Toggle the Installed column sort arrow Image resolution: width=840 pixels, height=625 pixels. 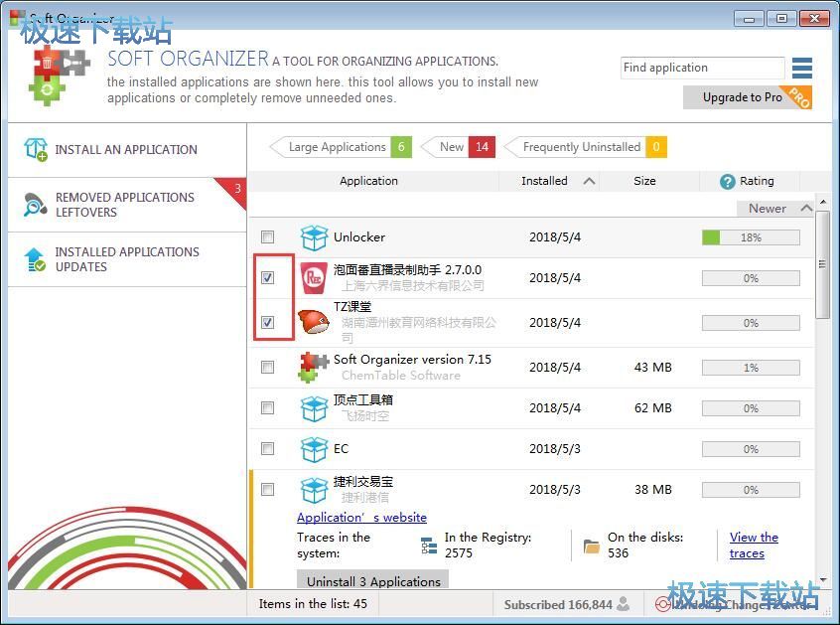[589, 181]
